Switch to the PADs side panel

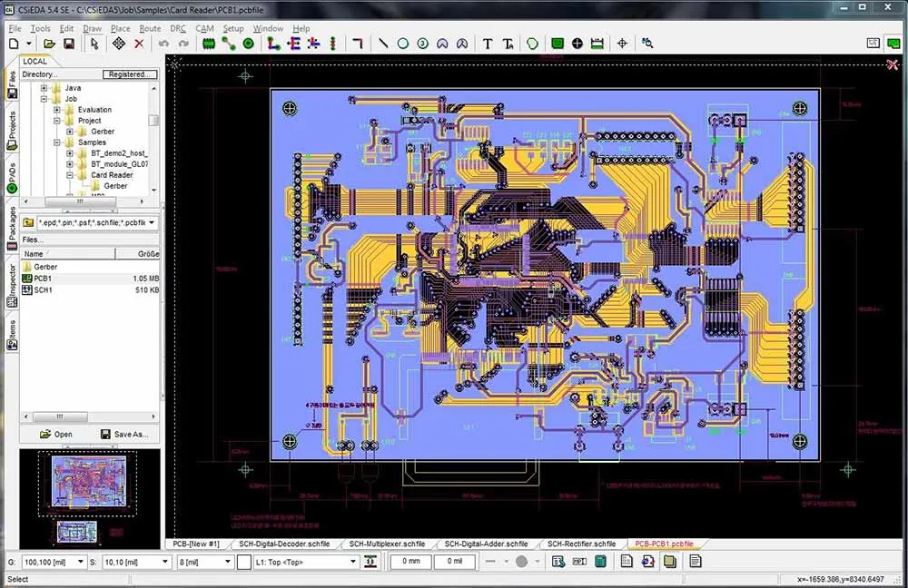[x=12, y=178]
